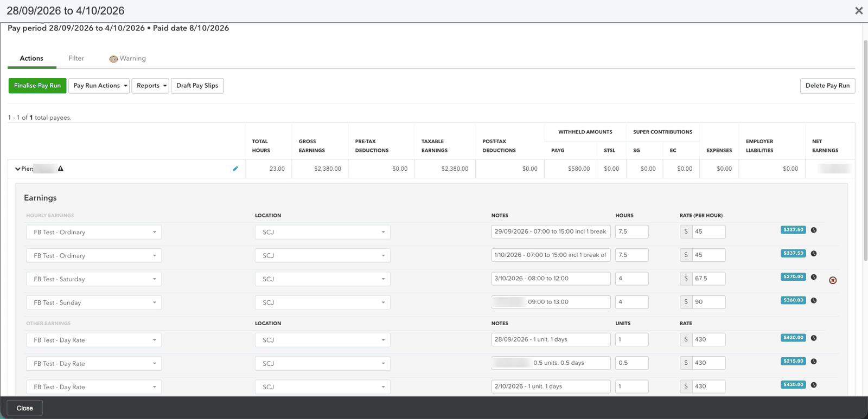Click the Close button at the bottom
868x419 pixels.
[x=25, y=408]
